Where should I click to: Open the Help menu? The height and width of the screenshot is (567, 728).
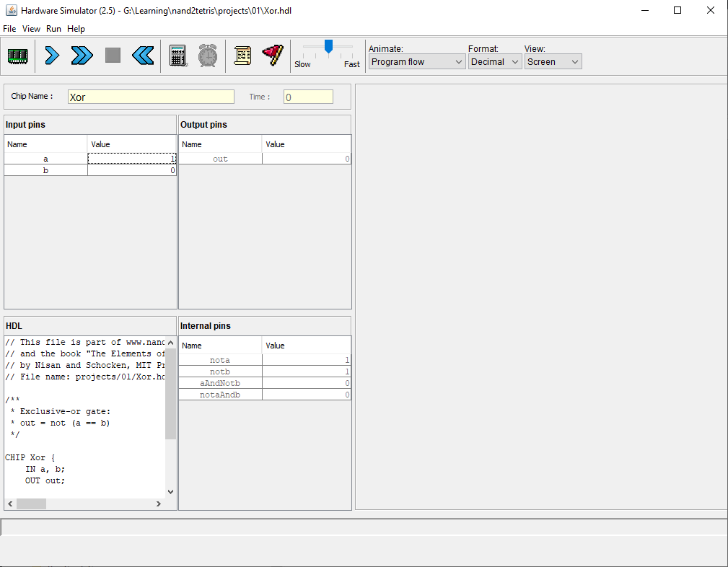click(76, 29)
